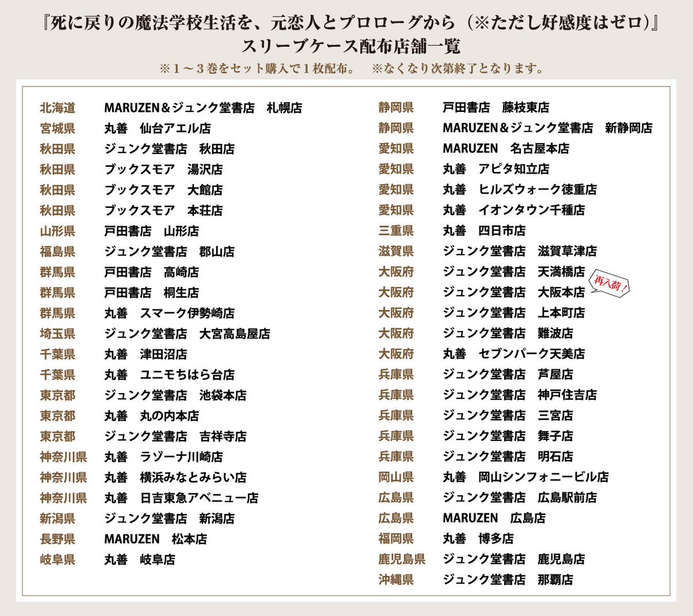Select 丸善 津田沼店

(x=146, y=354)
